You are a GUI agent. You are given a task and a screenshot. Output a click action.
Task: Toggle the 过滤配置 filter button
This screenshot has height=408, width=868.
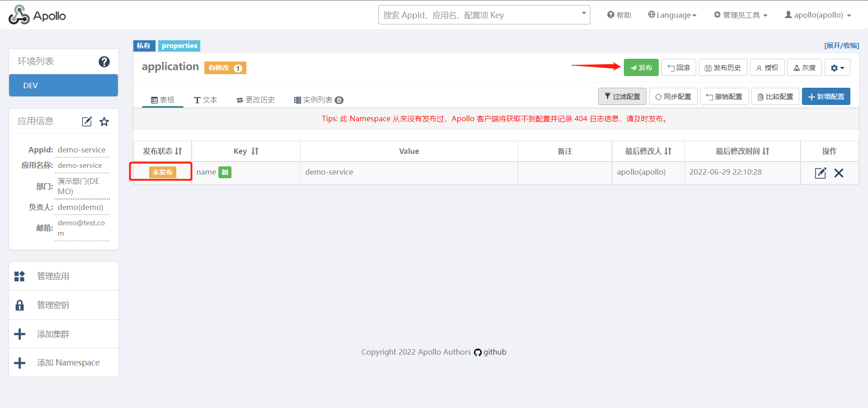click(x=622, y=97)
